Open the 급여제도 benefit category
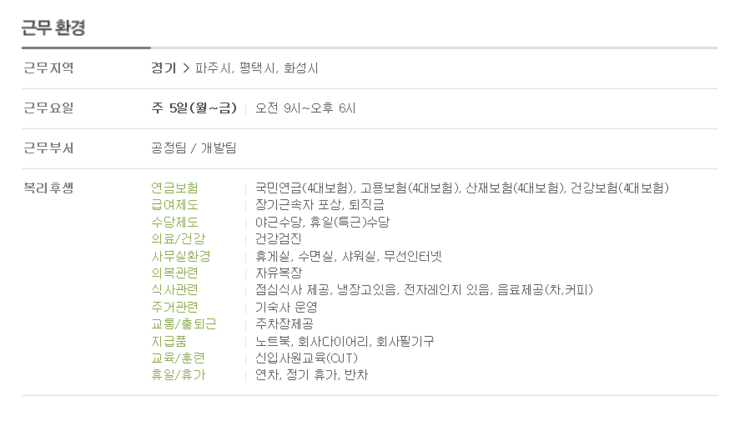 click(175, 205)
